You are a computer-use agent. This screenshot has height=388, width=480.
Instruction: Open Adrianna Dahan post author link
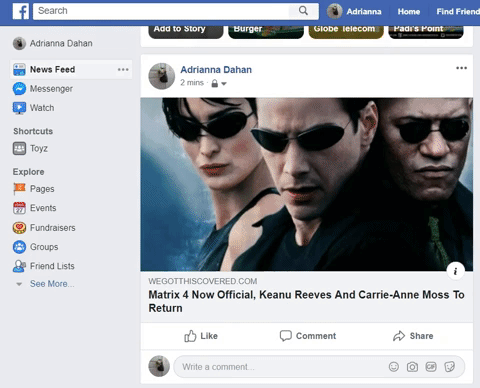216,70
